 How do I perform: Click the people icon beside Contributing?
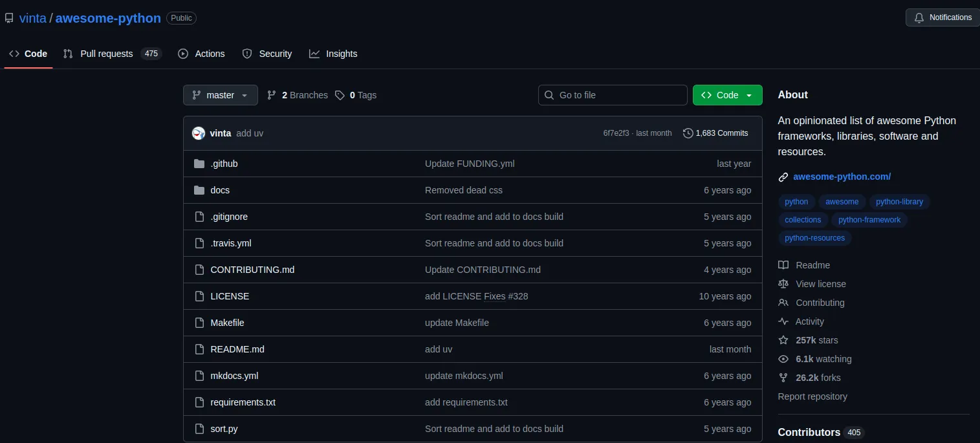tap(783, 303)
